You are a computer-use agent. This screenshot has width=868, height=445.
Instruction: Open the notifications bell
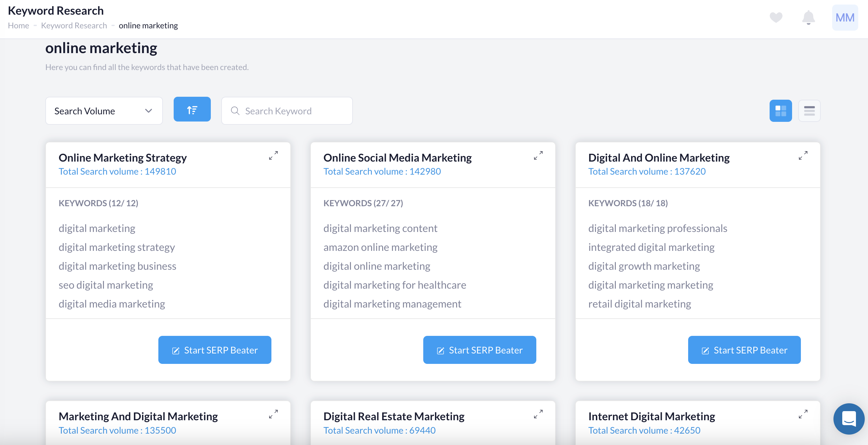coord(808,18)
